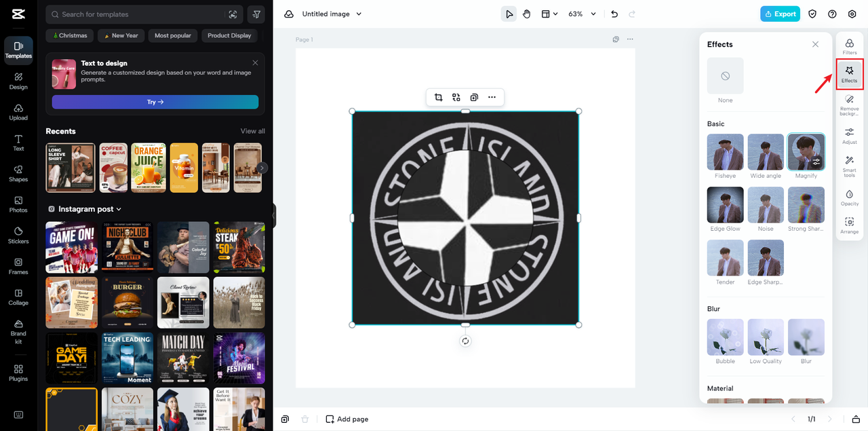
Task: Select the Product Display template tag
Action: [x=229, y=35]
